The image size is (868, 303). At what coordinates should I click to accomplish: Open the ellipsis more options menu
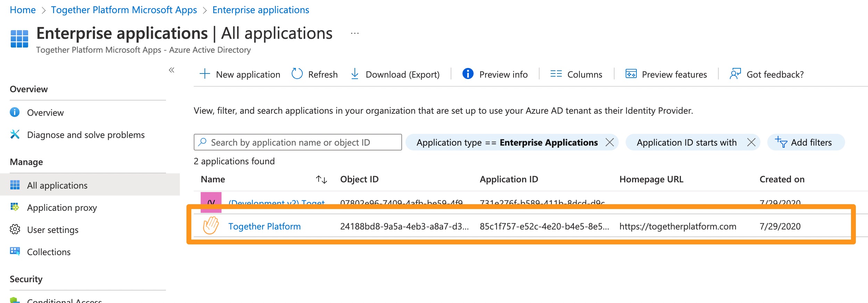354,34
